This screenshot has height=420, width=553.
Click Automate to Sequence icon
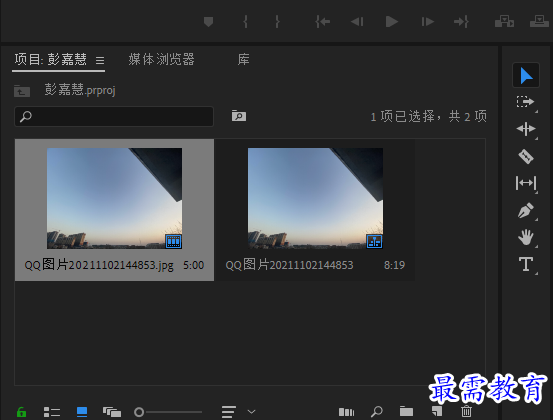coord(346,412)
